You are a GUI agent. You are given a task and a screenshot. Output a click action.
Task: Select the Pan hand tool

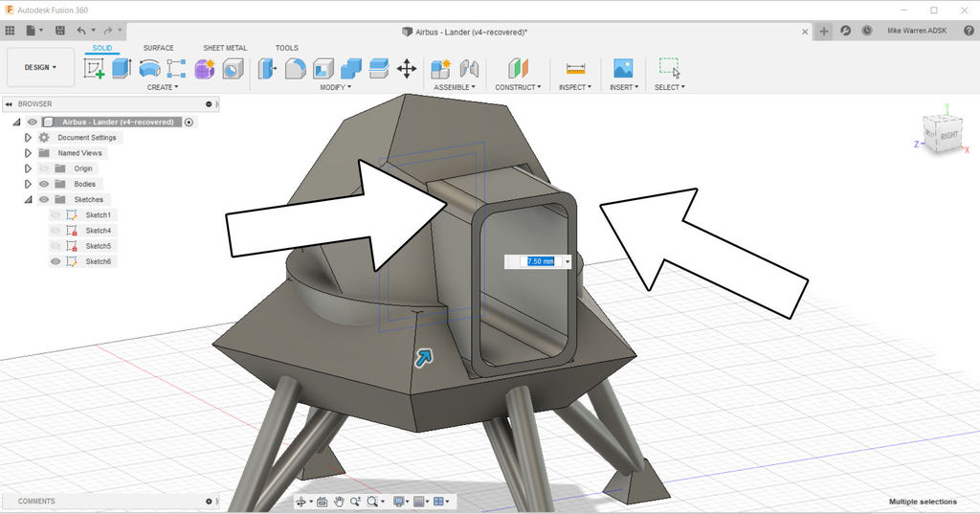tap(338, 502)
